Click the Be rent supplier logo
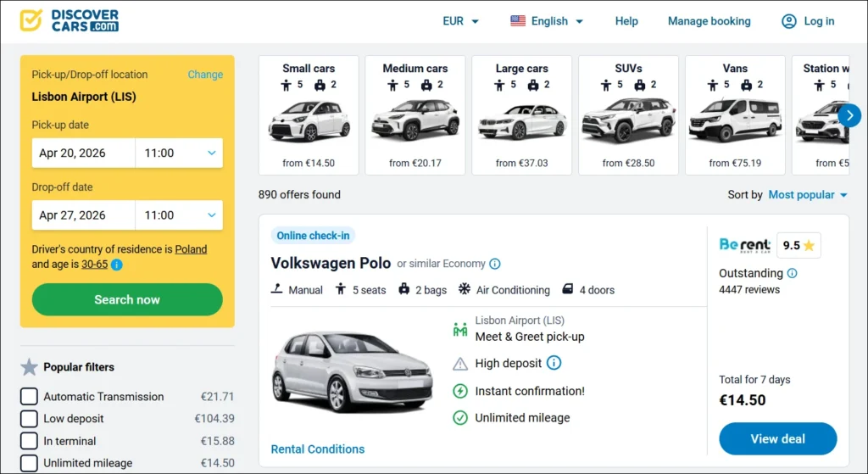 click(x=744, y=245)
